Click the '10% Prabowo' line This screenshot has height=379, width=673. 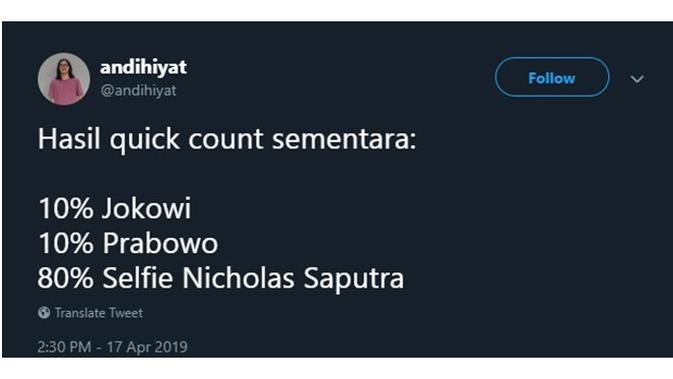coord(128,243)
